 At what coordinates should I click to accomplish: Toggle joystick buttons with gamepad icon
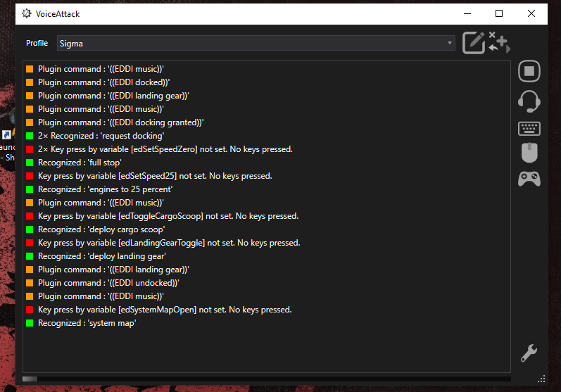(529, 179)
